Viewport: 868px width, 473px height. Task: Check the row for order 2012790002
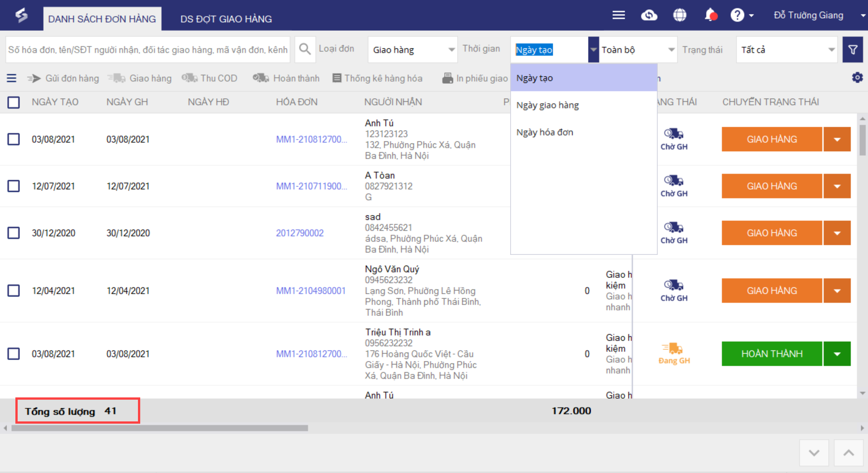pos(14,233)
